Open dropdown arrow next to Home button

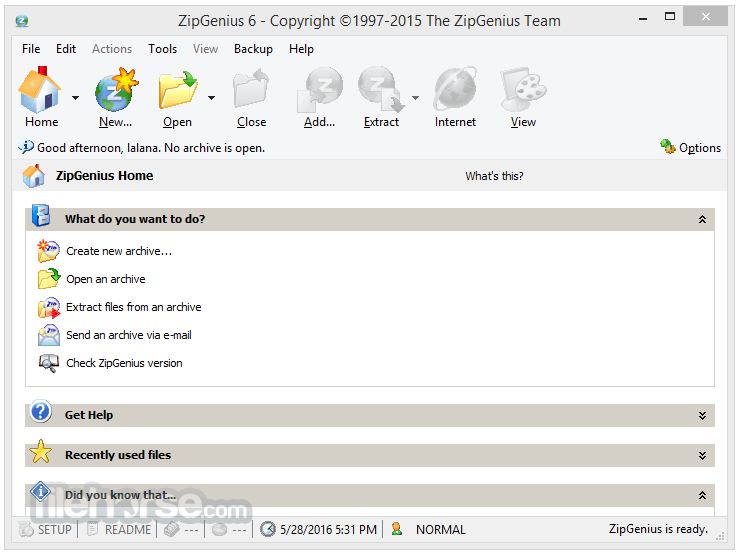(75, 98)
